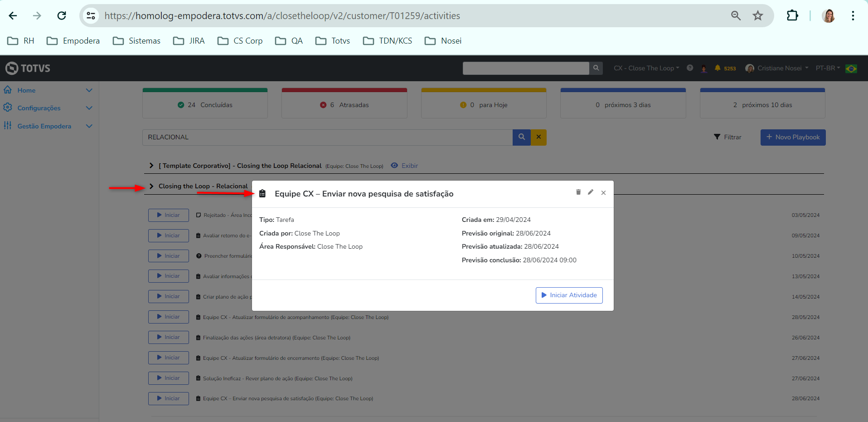Start the Atualizar formulário de encerramento activity

point(169,358)
